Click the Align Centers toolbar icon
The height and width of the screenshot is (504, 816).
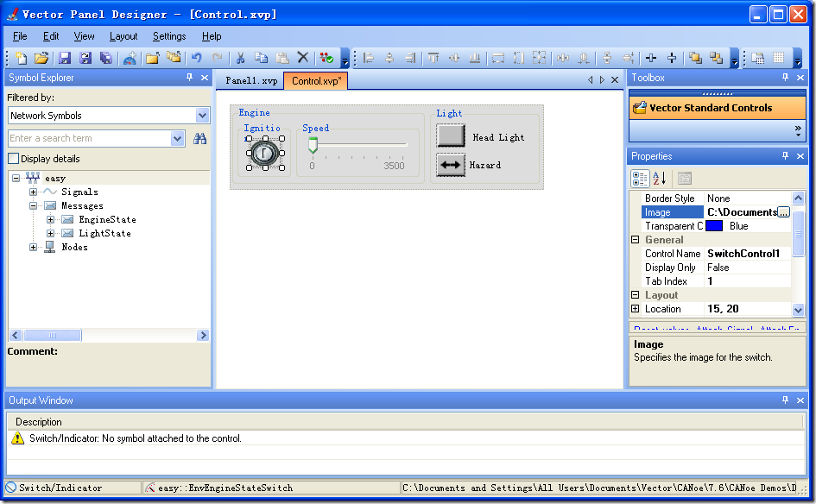point(389,58)
